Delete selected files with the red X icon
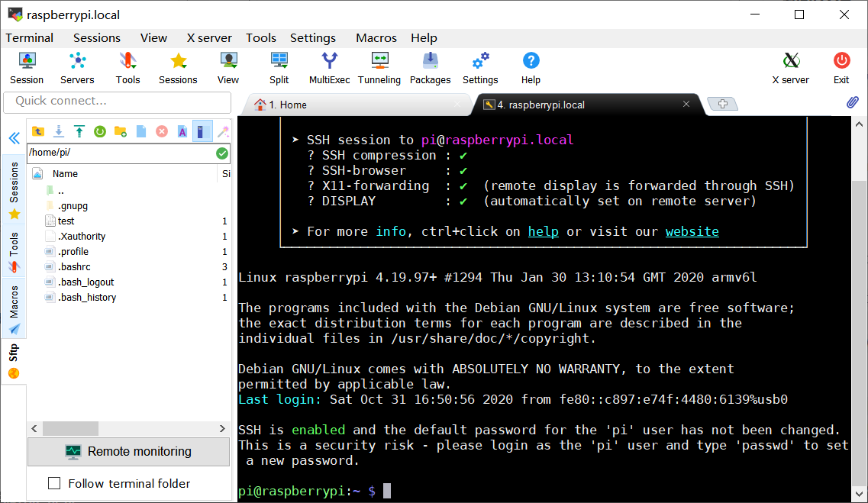This screenshot has height=503, width=868. pos(162,131)
